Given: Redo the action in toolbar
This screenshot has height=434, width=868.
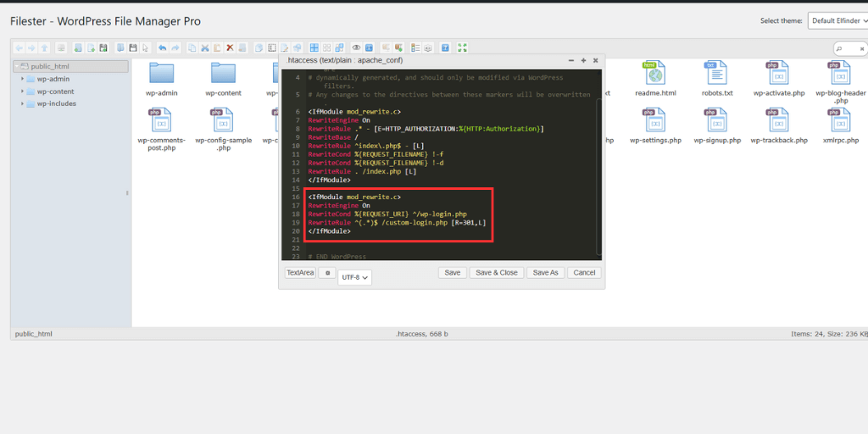Looking at the screenshot, I should pos(175,47).
